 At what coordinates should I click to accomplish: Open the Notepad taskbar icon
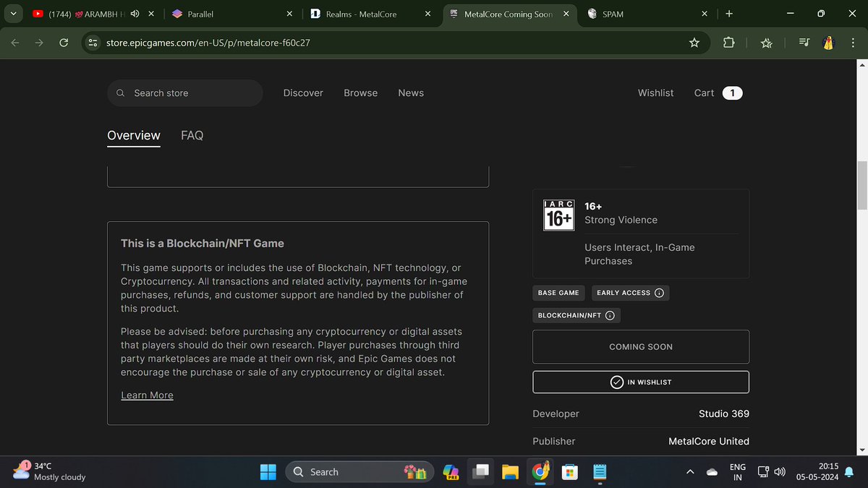599,472
